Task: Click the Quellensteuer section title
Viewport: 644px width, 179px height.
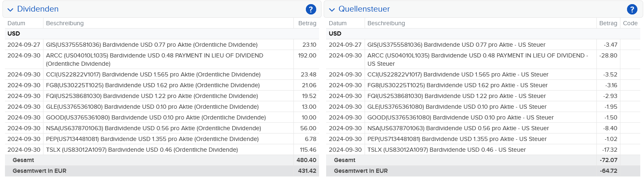Action: (364, 9)
